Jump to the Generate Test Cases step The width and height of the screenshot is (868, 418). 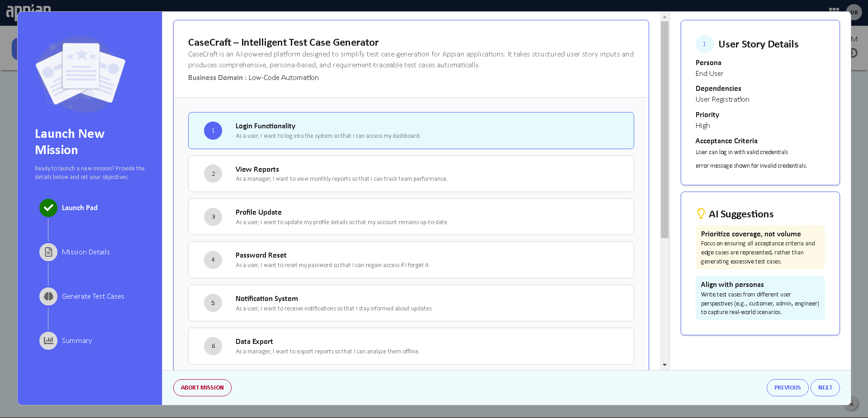coord(93,296)
